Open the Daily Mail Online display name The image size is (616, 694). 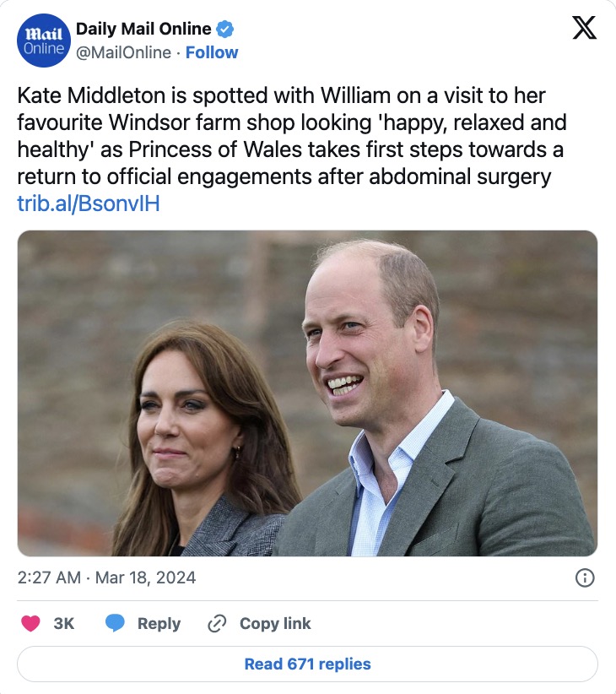pyautogui.click(x=143, y=30)
